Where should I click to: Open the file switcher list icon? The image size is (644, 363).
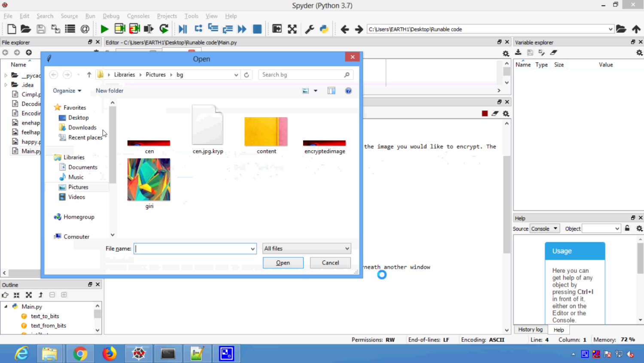click(70, 29)
